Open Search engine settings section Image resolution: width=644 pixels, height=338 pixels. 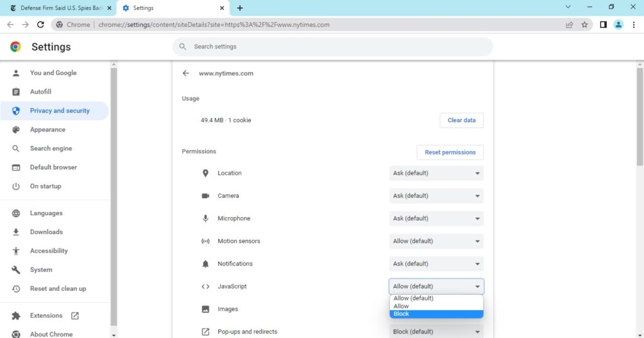[51, 149]
